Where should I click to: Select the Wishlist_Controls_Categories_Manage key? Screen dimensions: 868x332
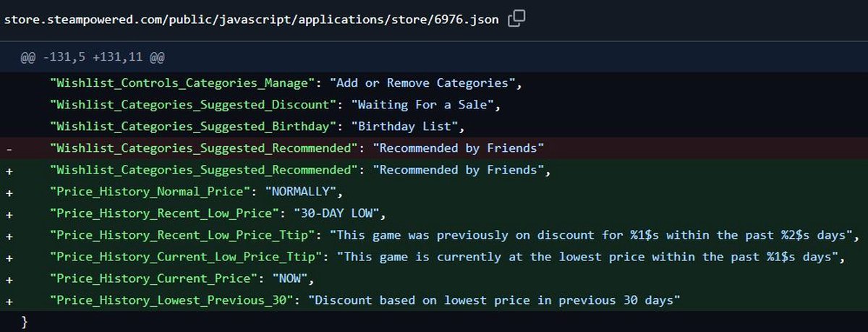coord(184,83)
